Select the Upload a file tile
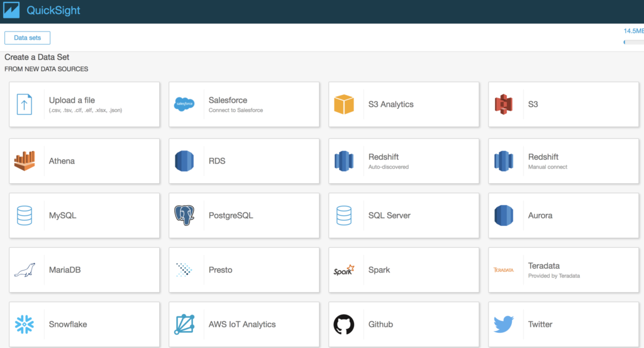The image size is (644, 348). (85, 104)
